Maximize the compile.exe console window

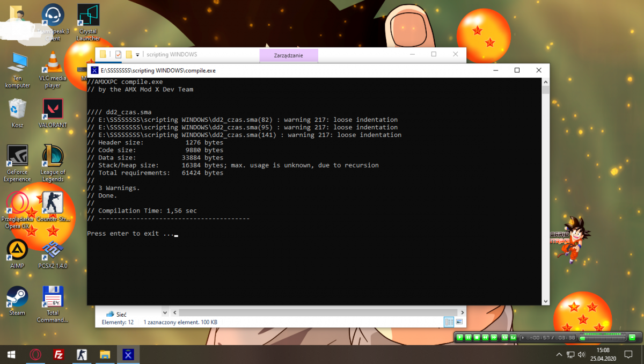pyautogui.click(x=517, y=70)
